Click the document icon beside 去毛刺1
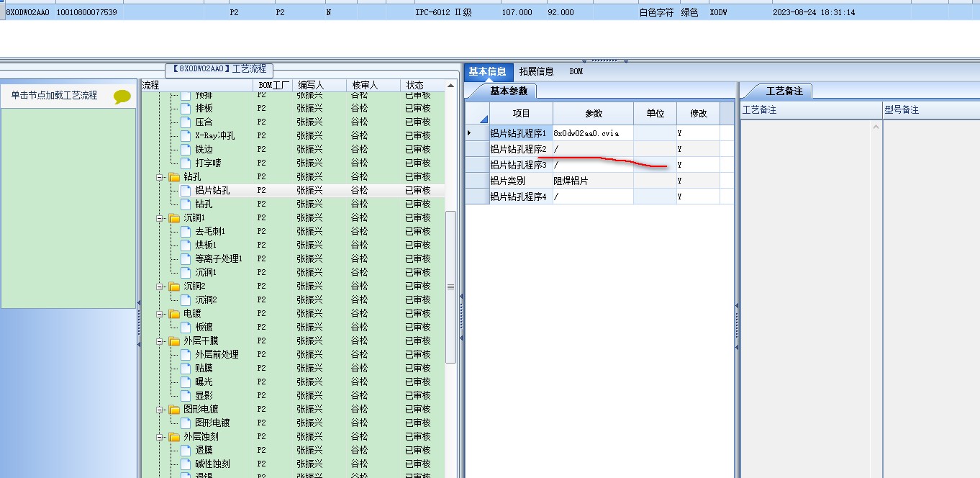980x478 pixels. 186,231
